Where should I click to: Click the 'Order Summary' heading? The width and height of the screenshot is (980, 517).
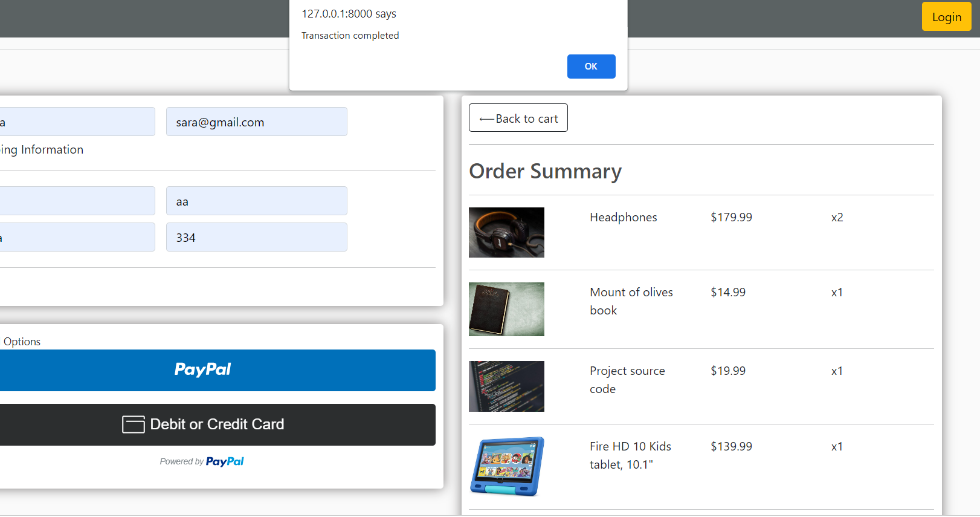[545, 171]
